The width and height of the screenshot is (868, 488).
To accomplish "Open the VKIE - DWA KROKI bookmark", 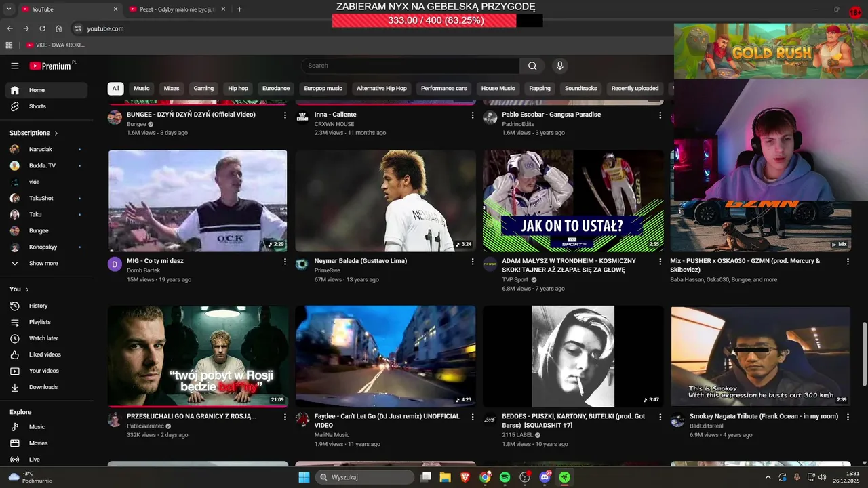I will tap(56, 45).
